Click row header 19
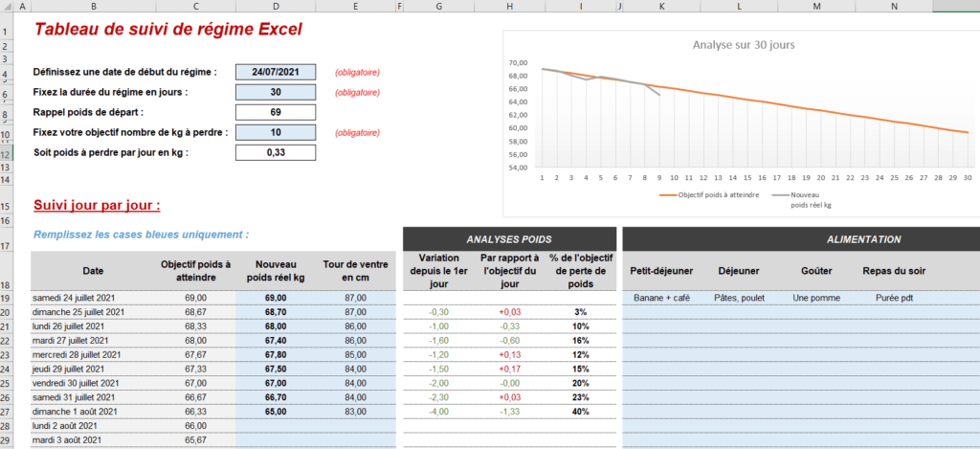The height and width of the screenshot is (449, 980). pos(8,298)
